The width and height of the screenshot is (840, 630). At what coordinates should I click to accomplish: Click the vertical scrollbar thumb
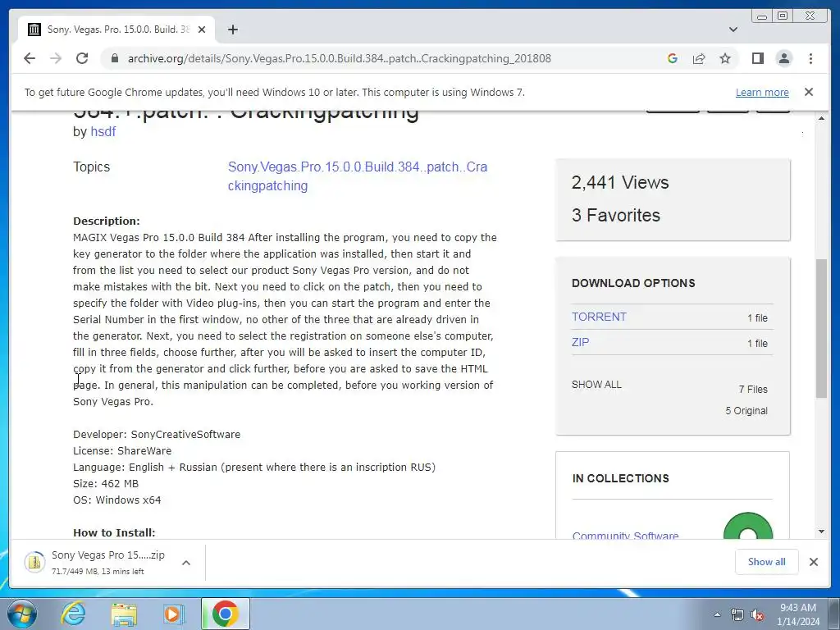click(x=821, y=328)
